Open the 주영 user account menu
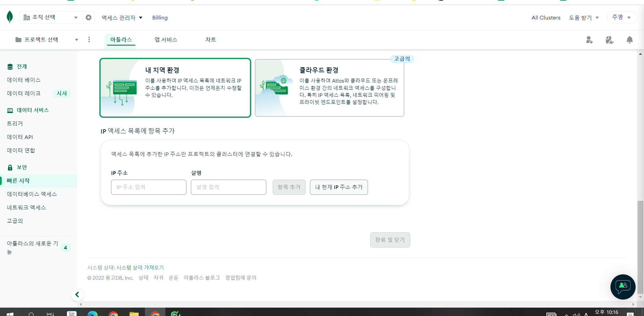The image size is (644, 316). pos(622,17)
